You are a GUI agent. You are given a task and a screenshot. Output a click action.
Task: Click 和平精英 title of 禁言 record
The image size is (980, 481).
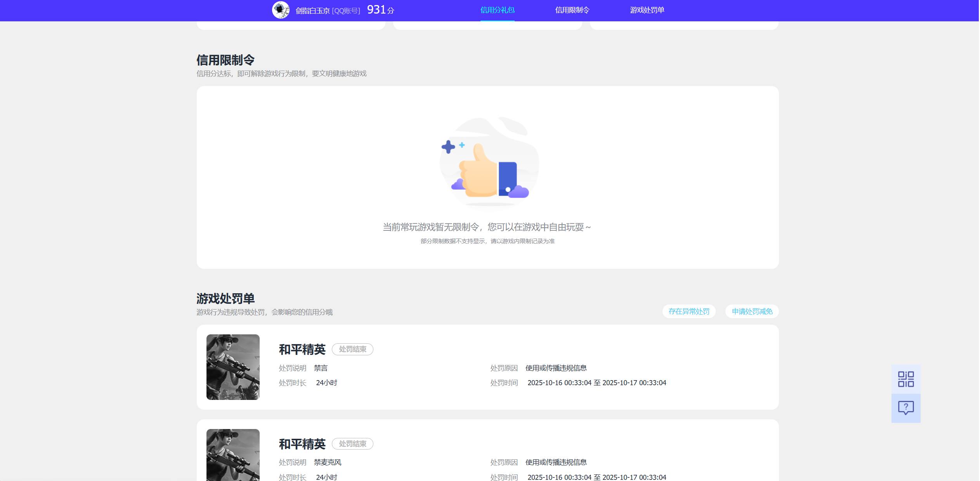click(302, 350)
